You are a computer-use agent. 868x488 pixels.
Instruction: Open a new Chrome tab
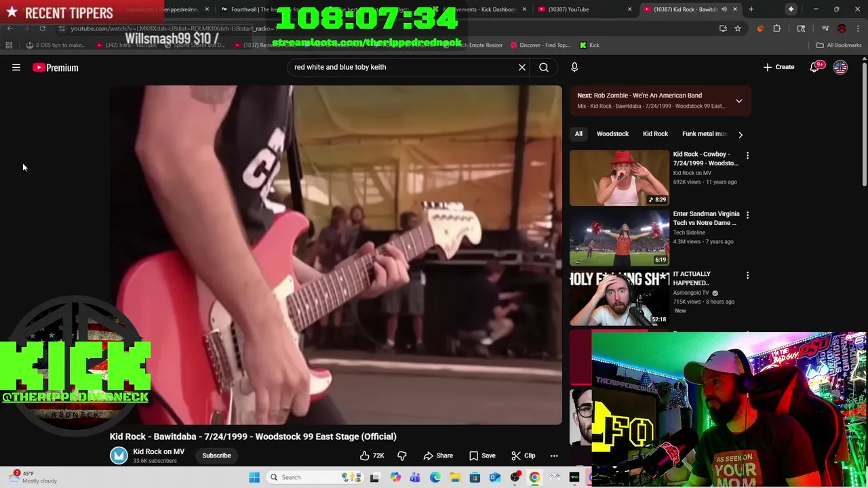point(751,9)
